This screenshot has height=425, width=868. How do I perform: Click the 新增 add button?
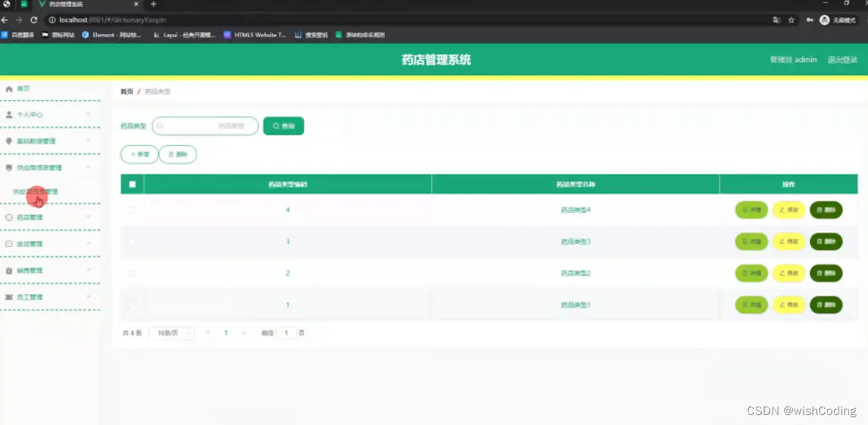(x=140, y=154)
